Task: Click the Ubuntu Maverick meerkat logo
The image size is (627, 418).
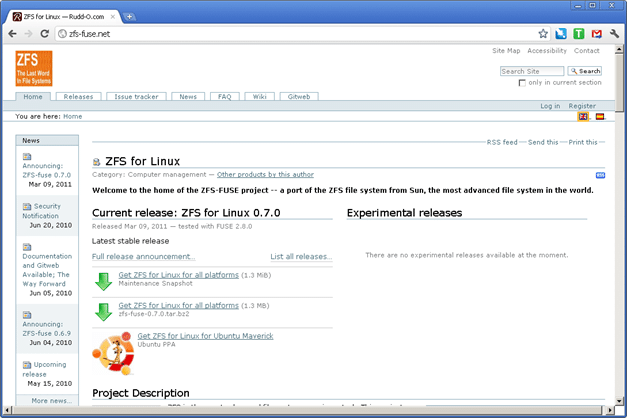Action: click(x=114, y=353)
